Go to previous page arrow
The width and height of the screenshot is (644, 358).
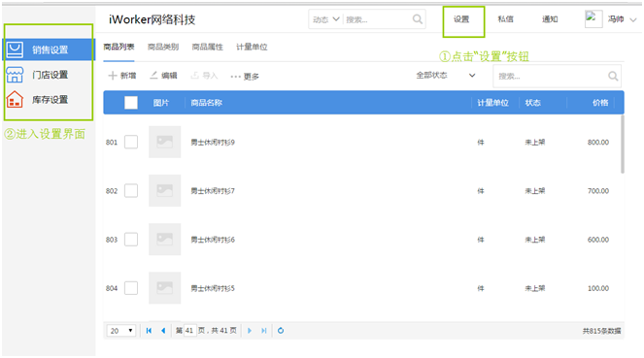pyautogui.click(x=163, y=331)
